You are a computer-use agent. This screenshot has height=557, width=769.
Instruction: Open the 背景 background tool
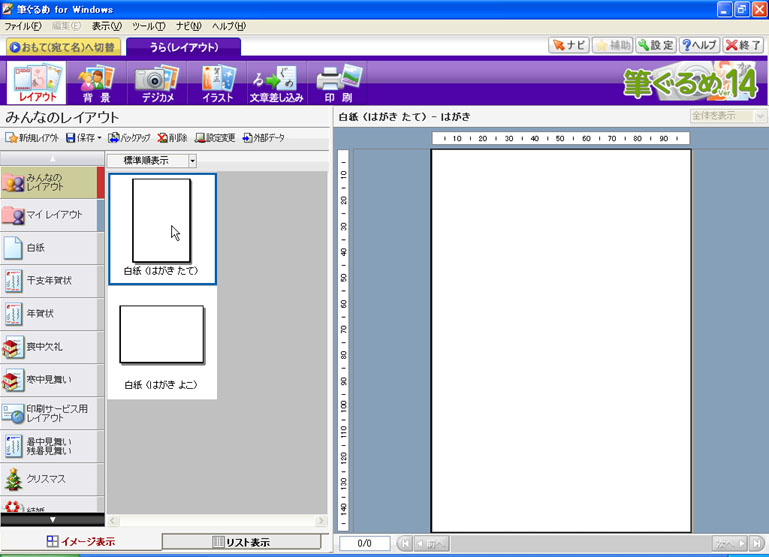point(97,82)
